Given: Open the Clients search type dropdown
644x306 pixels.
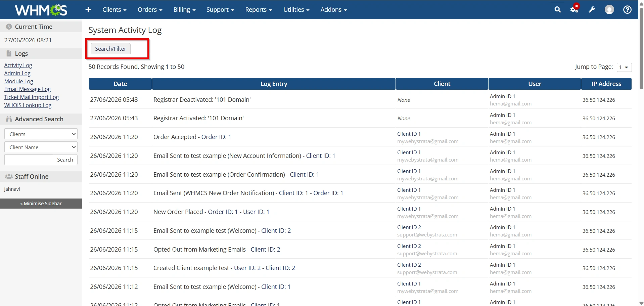Looking at the screenshot, I should click(41, 134).
